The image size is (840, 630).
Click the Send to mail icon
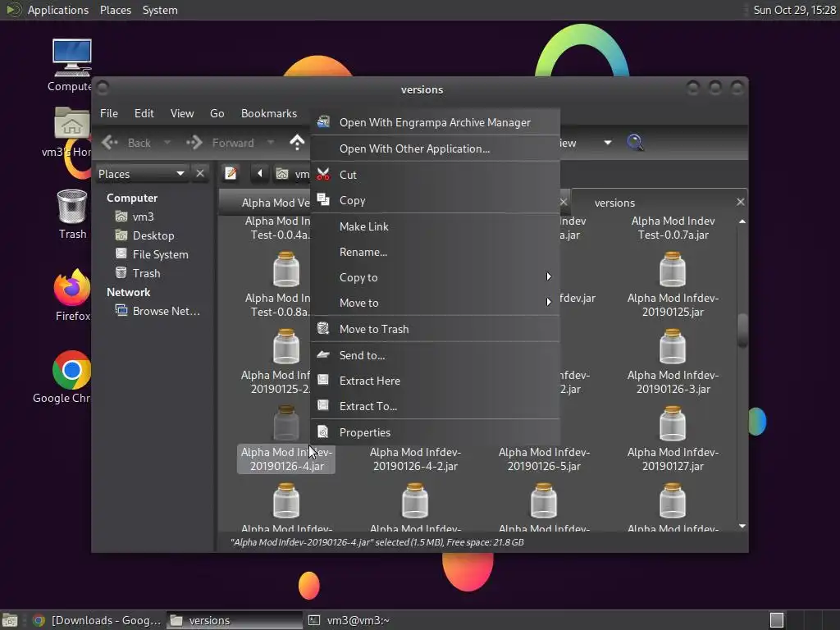point(323,354)
